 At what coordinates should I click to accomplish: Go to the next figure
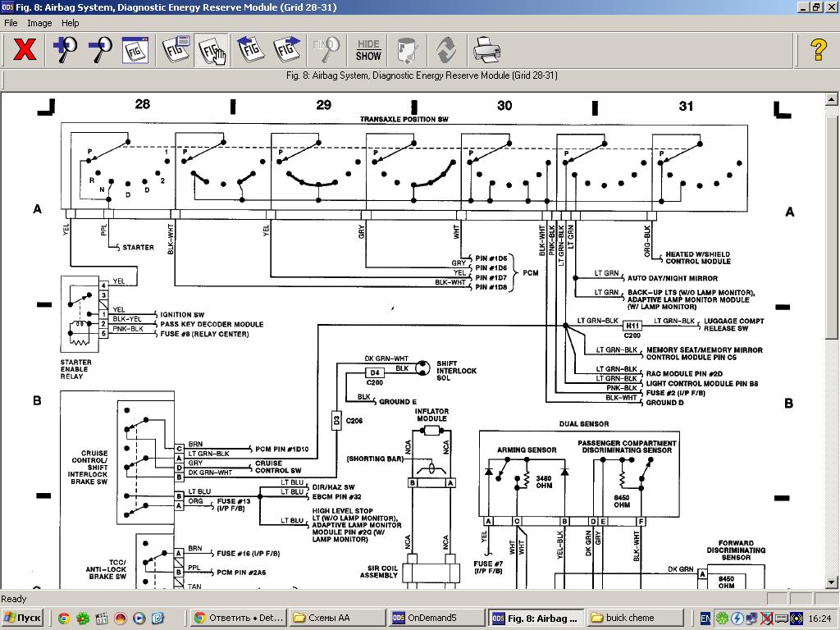(287, 50)
